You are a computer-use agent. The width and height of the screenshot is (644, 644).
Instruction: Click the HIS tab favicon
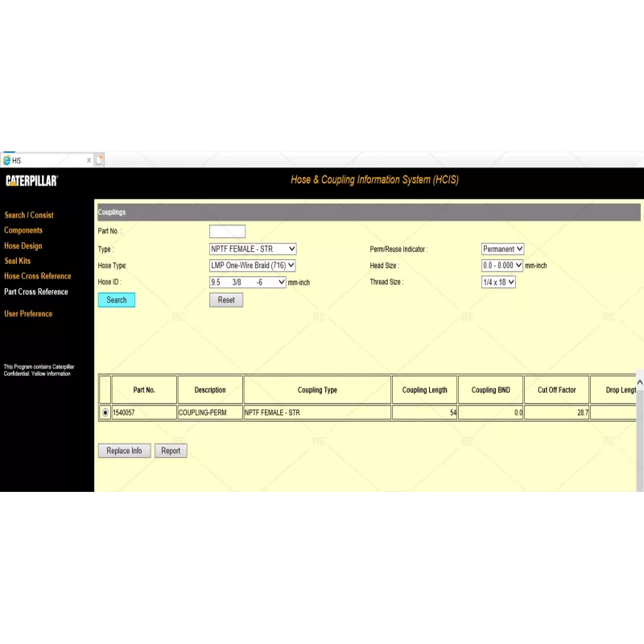pos(9,159)
